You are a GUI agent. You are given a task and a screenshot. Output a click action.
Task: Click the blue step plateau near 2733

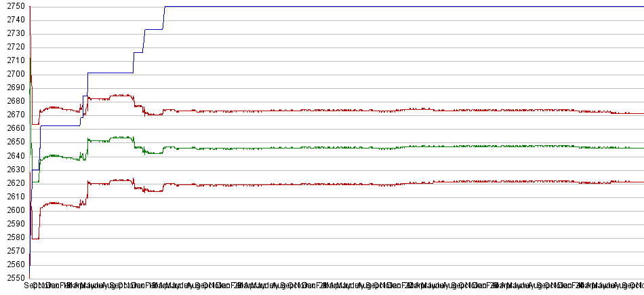[x=153, y=29]
